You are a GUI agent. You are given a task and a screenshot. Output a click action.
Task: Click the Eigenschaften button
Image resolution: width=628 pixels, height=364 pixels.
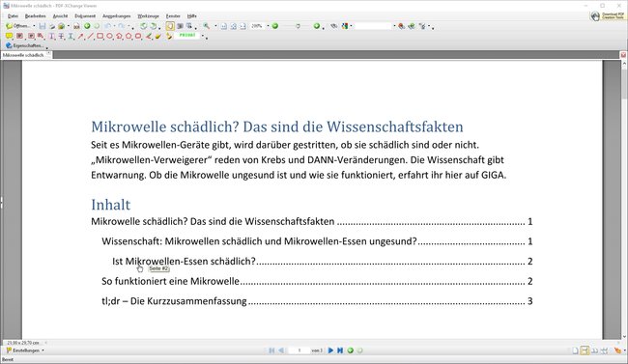tap(25, 45)
